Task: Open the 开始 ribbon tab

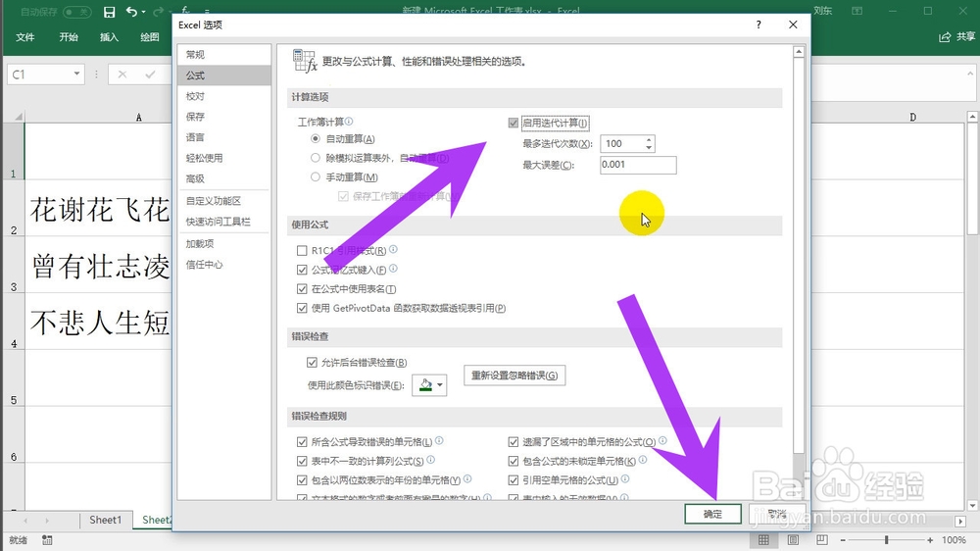Action: tap(69, 37)
